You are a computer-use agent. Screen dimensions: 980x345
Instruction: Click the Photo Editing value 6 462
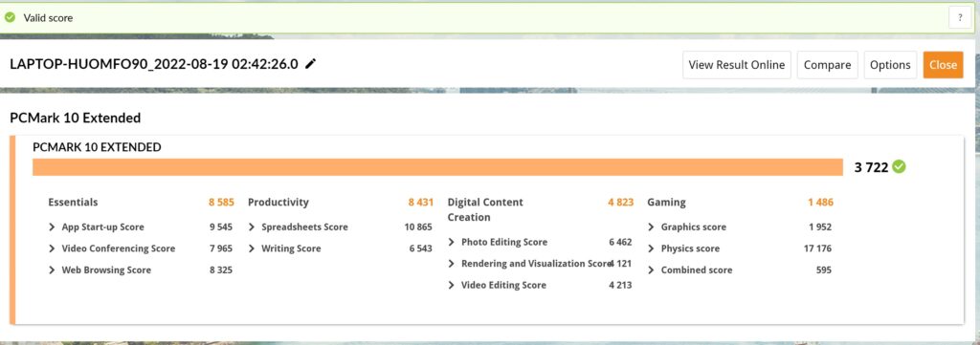click(x=620, y=242)
